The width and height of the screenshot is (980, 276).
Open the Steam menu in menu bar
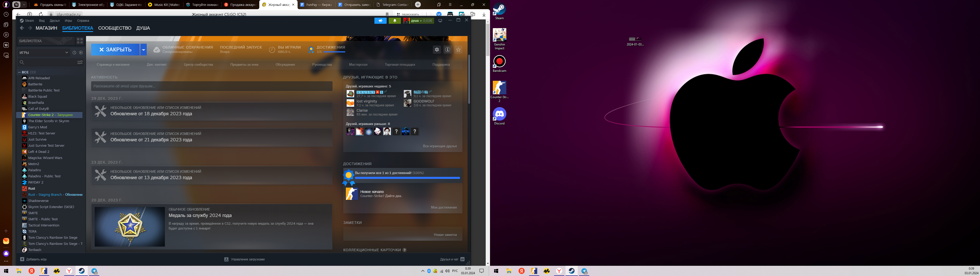pyautogui.click(x=29, y=21)
